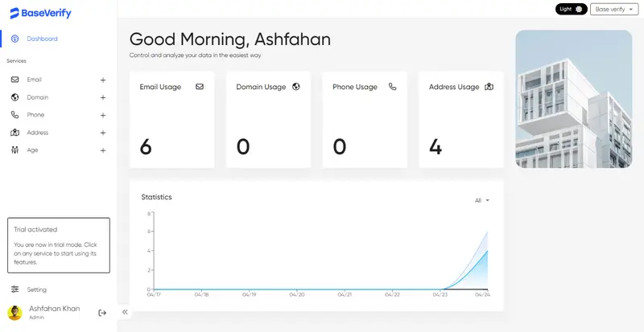Click the Setting sliders icon in sidebar
The width and height of the screenshot is (644, 332).
(14, 289)
